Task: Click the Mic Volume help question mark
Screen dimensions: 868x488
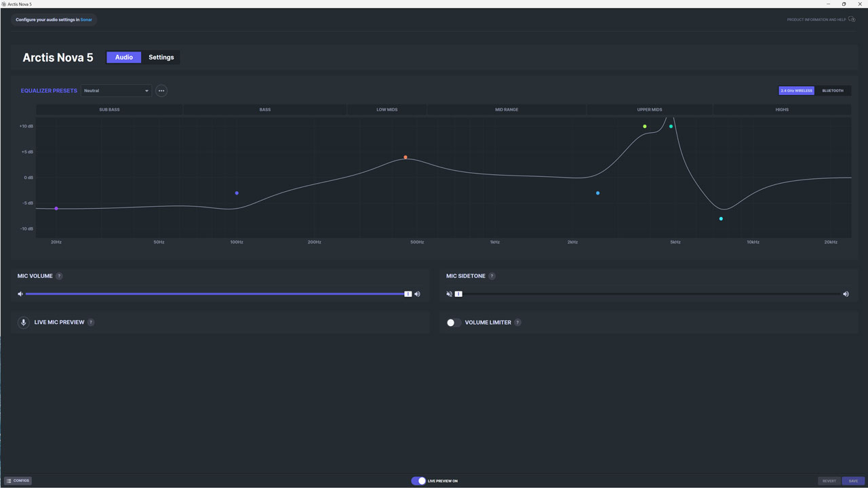Action: (59, 276)
